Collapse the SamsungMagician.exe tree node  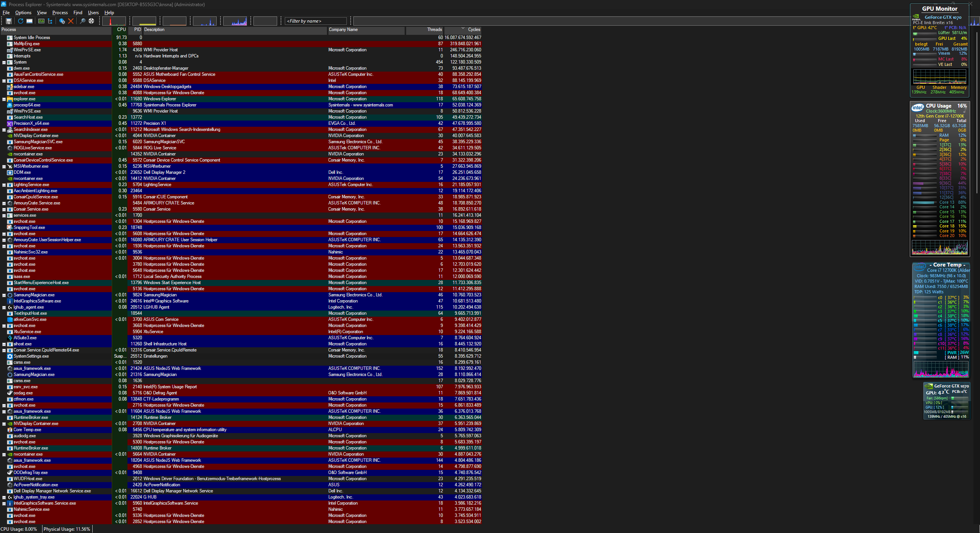[3, 295]
